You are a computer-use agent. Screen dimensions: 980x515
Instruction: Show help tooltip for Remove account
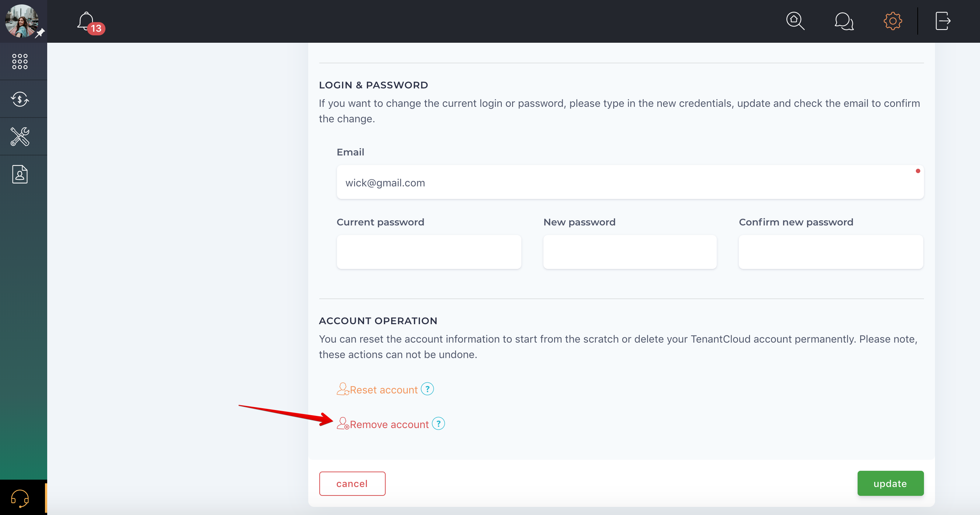(x=438, y=423)
